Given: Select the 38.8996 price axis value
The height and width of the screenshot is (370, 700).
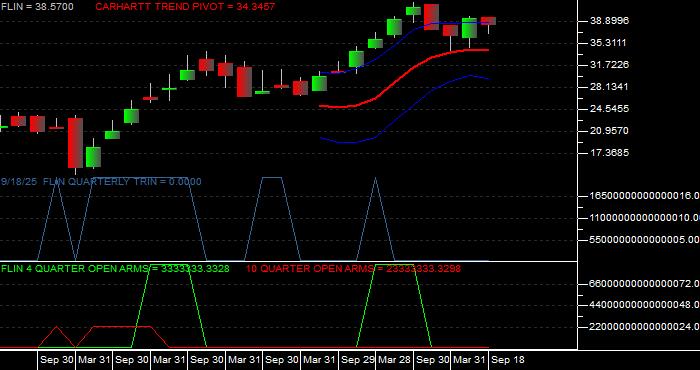Looking at the screenshot, I should coord(609,21).
